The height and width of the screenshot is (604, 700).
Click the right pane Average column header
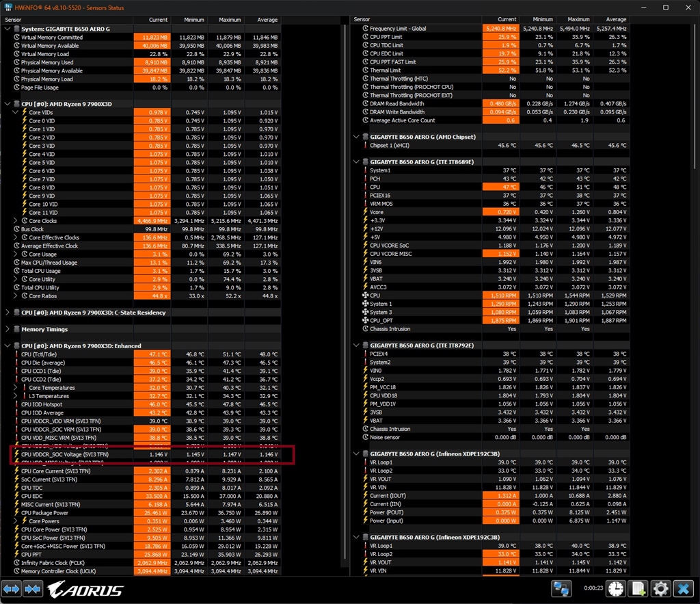(611, 20)
